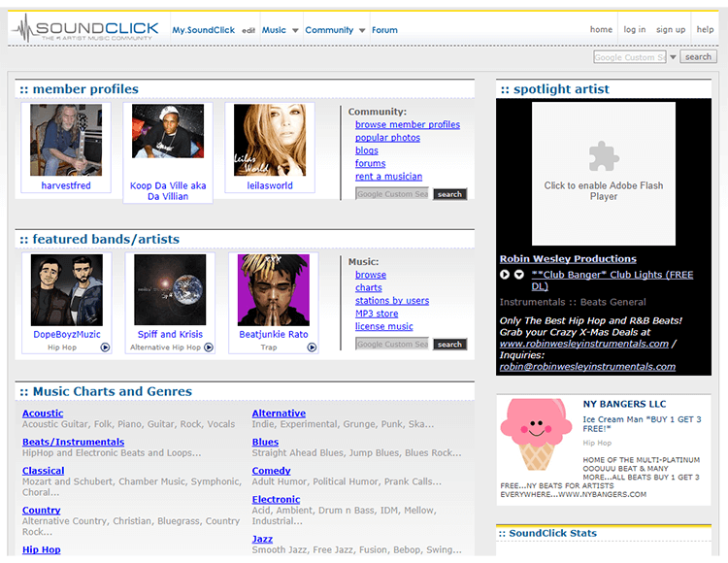Open the Music menu
This screenshot has height=563, width=728.
coord(274,30)
